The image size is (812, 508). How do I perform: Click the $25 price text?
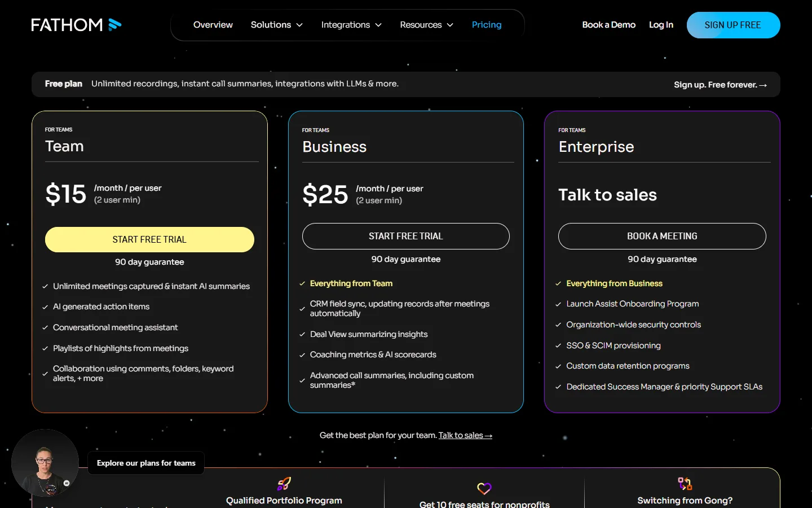click(x=325, y=195)
